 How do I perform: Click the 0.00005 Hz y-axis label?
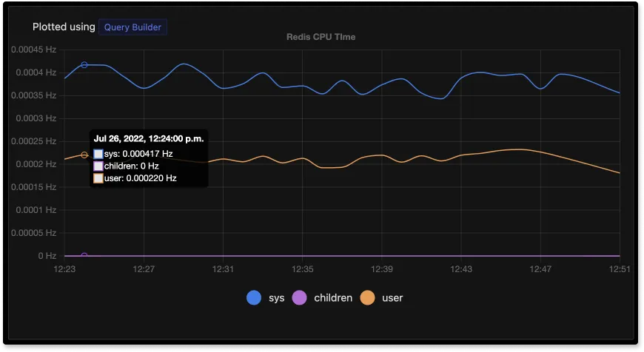(33, 233)
